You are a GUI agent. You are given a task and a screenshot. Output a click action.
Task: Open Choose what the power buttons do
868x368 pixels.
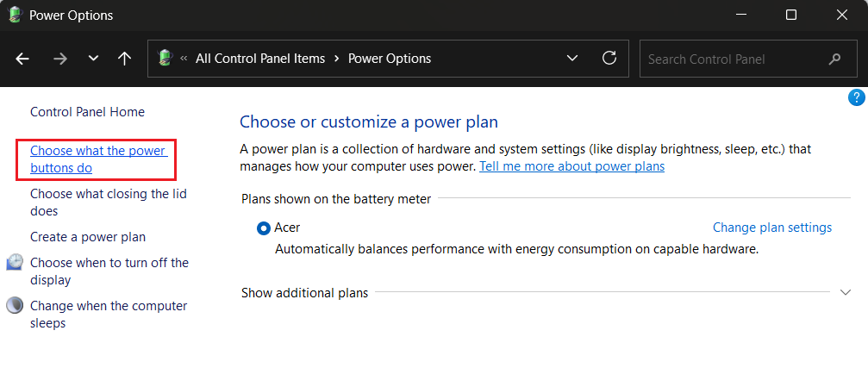click(x=97, y=159)
